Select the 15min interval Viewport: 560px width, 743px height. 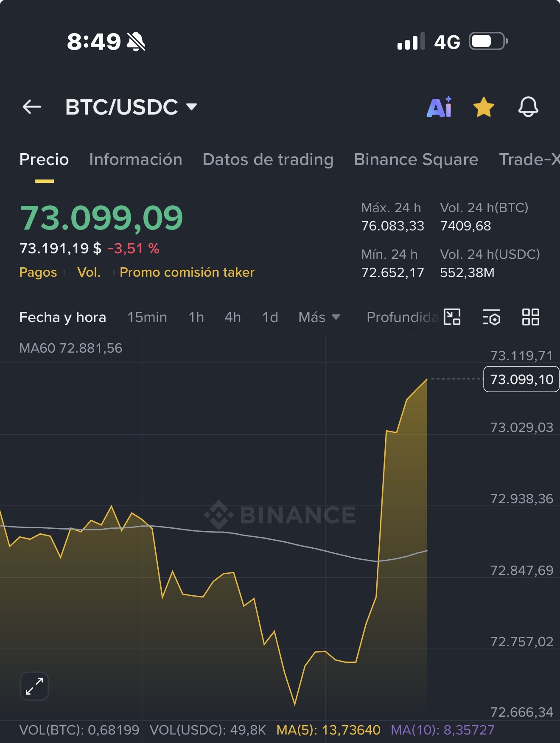[x=147, y=317]
